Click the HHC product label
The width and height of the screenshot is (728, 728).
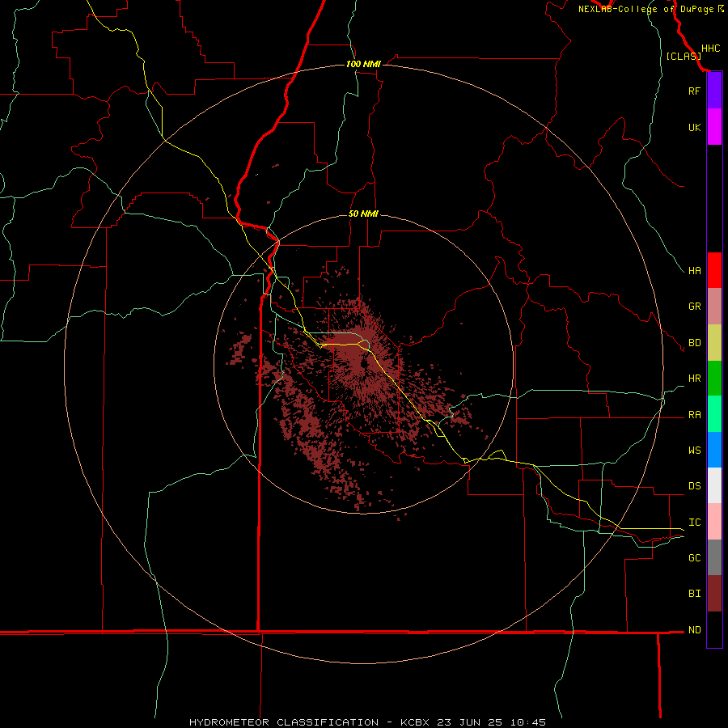(710, 49)
